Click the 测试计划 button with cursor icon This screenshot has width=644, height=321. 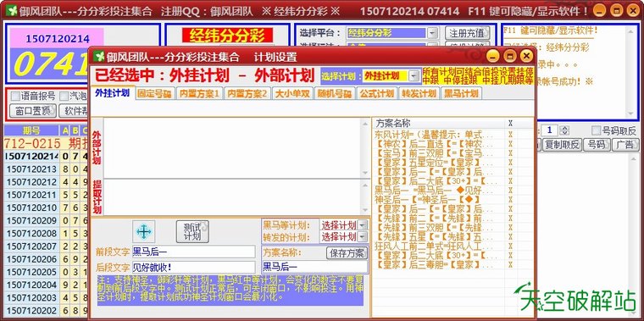[192, 231]
